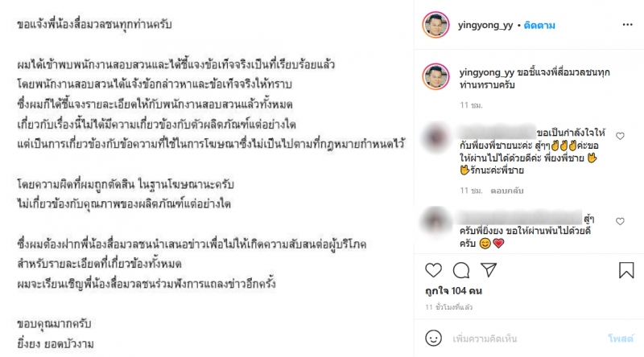This screenshot has width=644, height=357.
Task: Click yingyong_yy username in the caption
Action: pos(487,72)
